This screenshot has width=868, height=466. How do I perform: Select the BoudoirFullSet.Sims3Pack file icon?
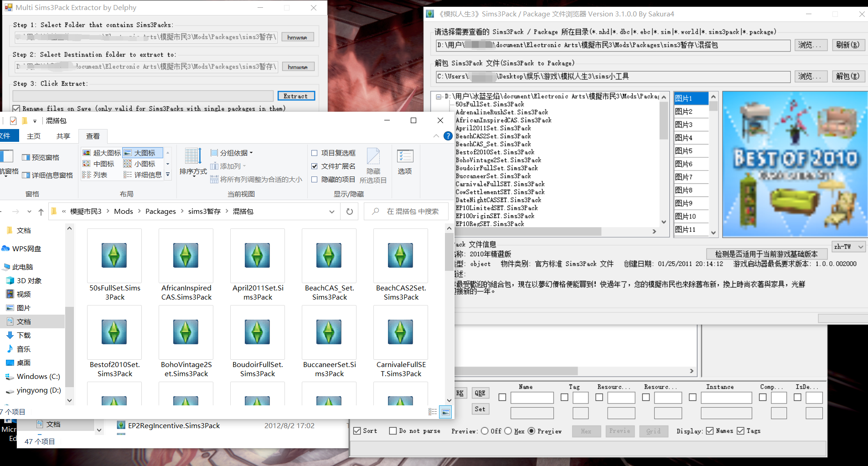click(258, 332)
